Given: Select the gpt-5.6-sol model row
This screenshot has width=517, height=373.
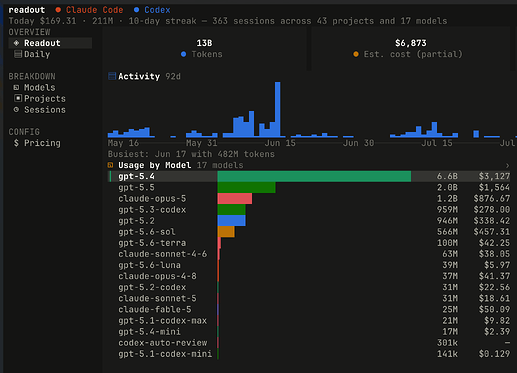Looking at the screenshot, I should pos(309,232).
